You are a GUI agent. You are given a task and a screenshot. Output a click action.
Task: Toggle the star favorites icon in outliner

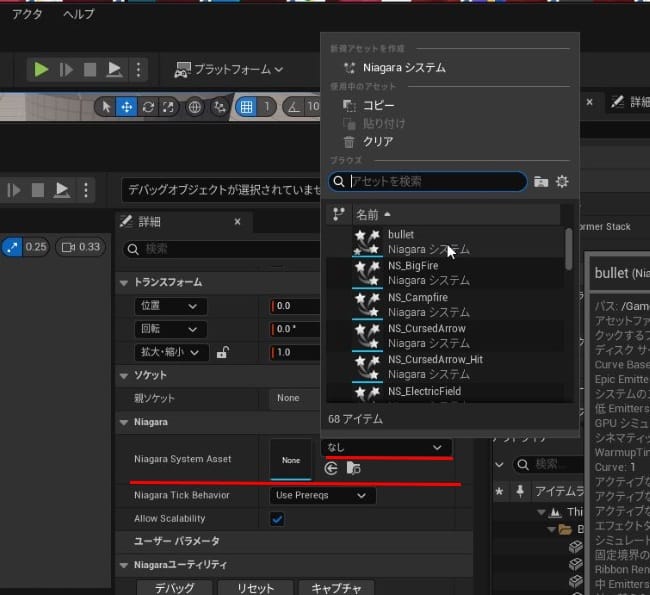500,491
